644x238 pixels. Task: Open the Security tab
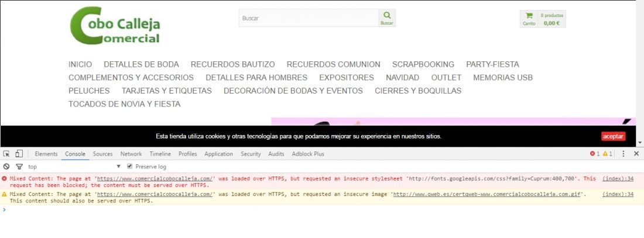tap(251, 154)
